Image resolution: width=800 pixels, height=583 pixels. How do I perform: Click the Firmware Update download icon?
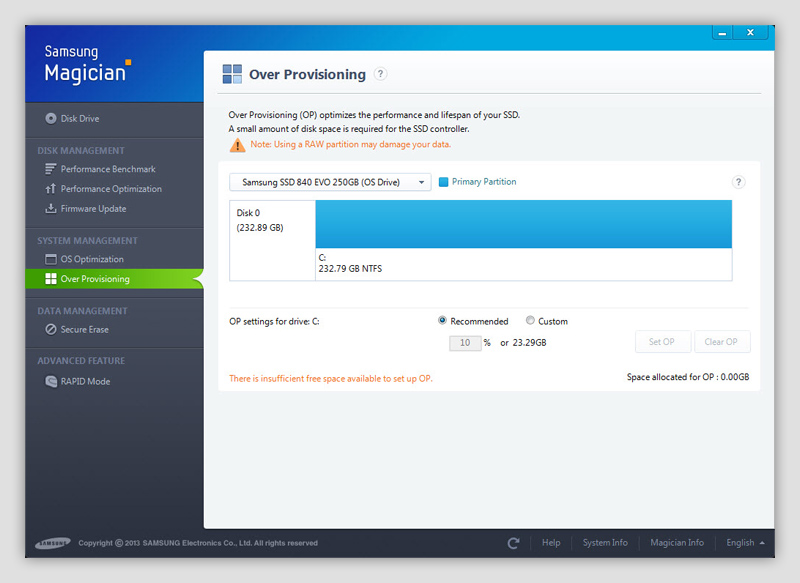click(x=50, y=209)
